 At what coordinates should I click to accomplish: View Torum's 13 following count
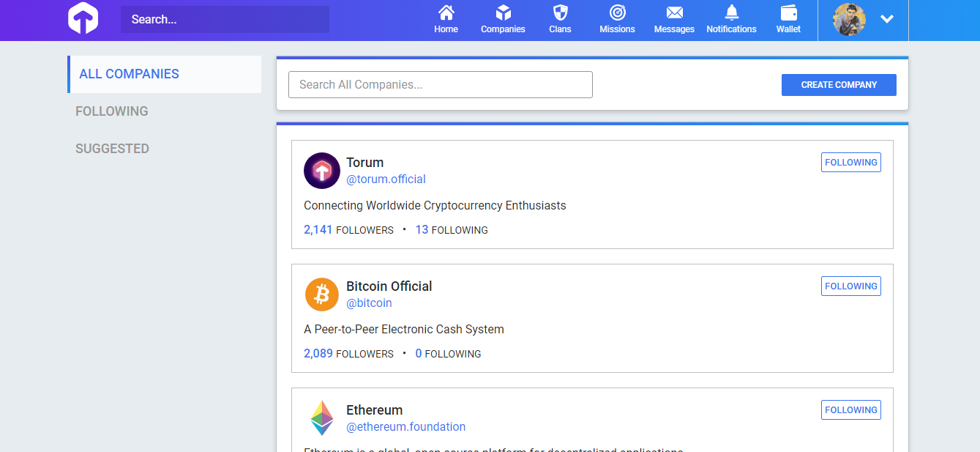[452, 230]
